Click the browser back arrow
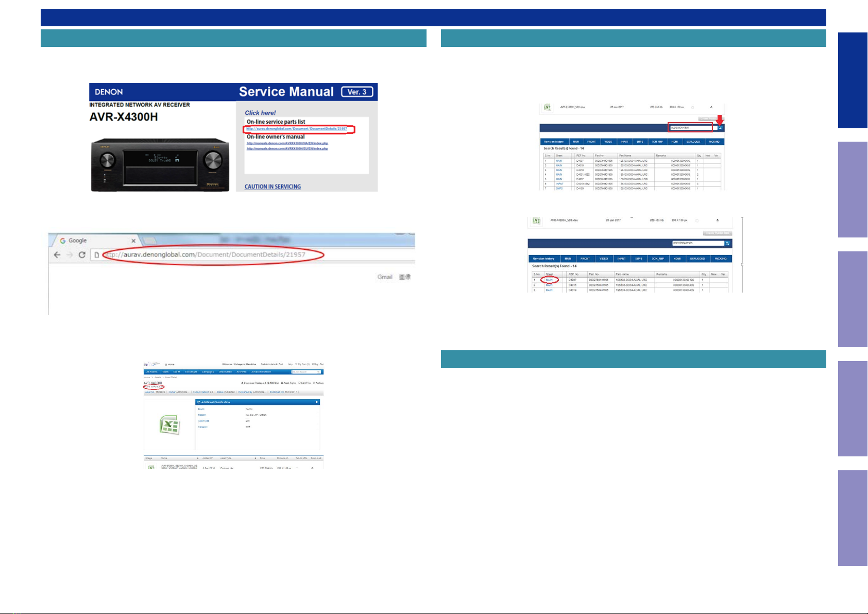The image size is (868, 614). [57, 255]
